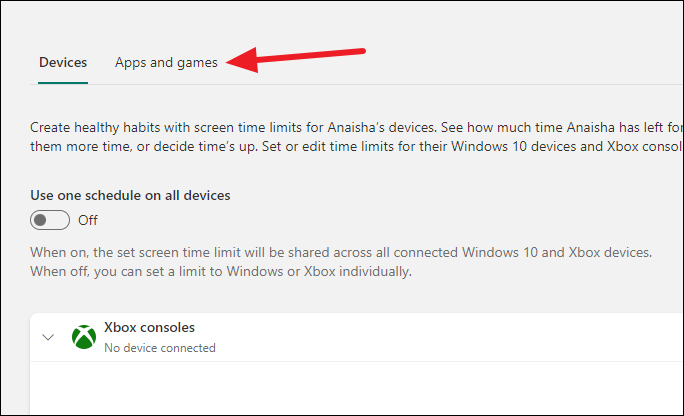Click the green Xbox logo icon

[84, 337]
